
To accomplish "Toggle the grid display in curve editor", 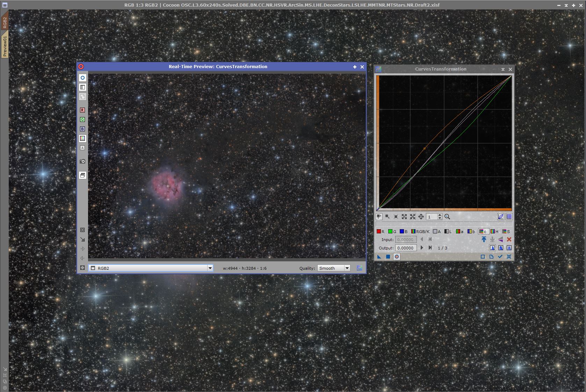I will pos(509,217).
